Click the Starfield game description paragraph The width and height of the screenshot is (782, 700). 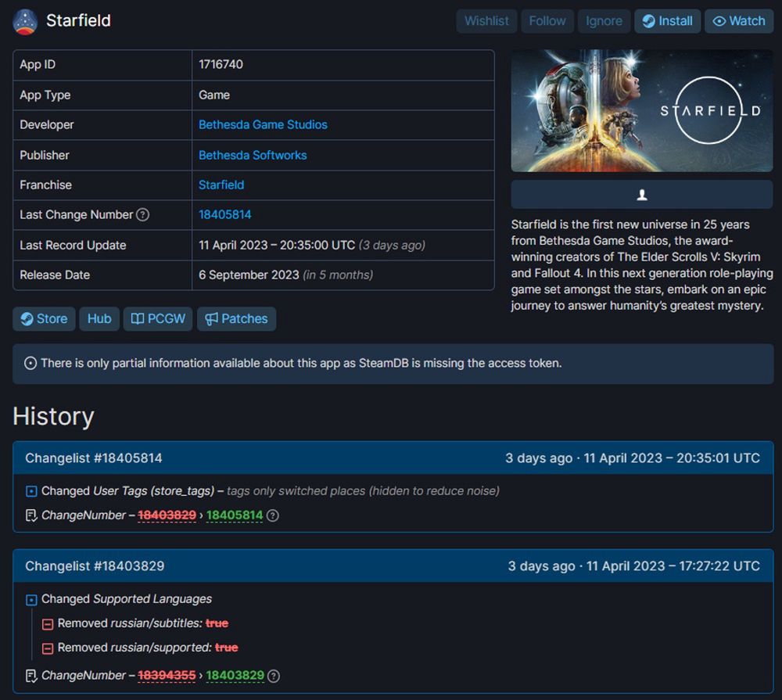click(x=642, y=265)
